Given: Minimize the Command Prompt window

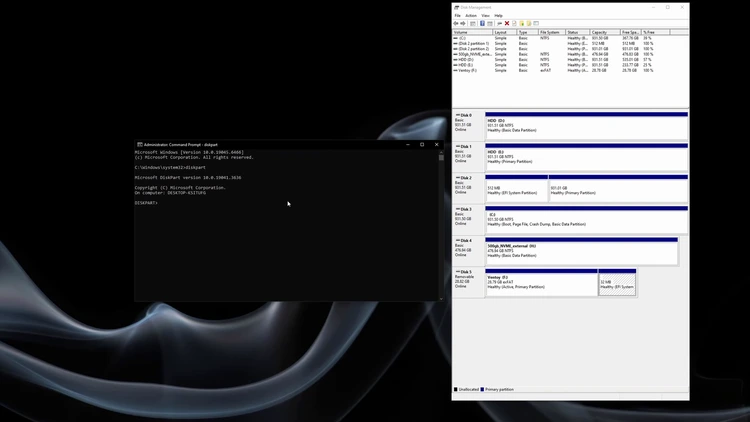Looking at the screenshot, I should pyautogui.click(x=408, y=144).
